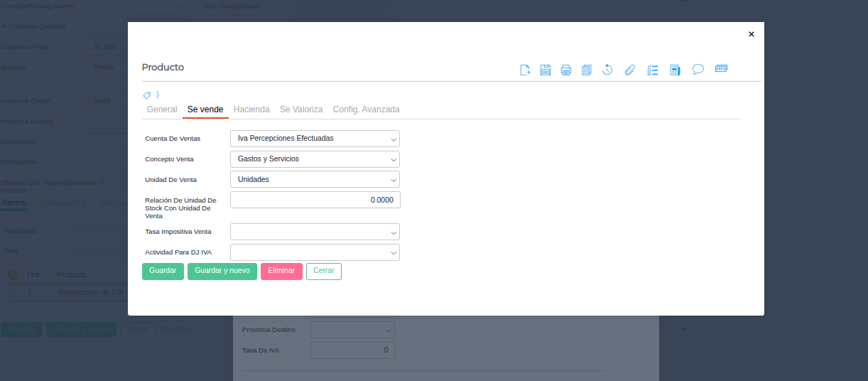868x381 pixels.
Task: Switch to the General tab
Action: [162, 109]
